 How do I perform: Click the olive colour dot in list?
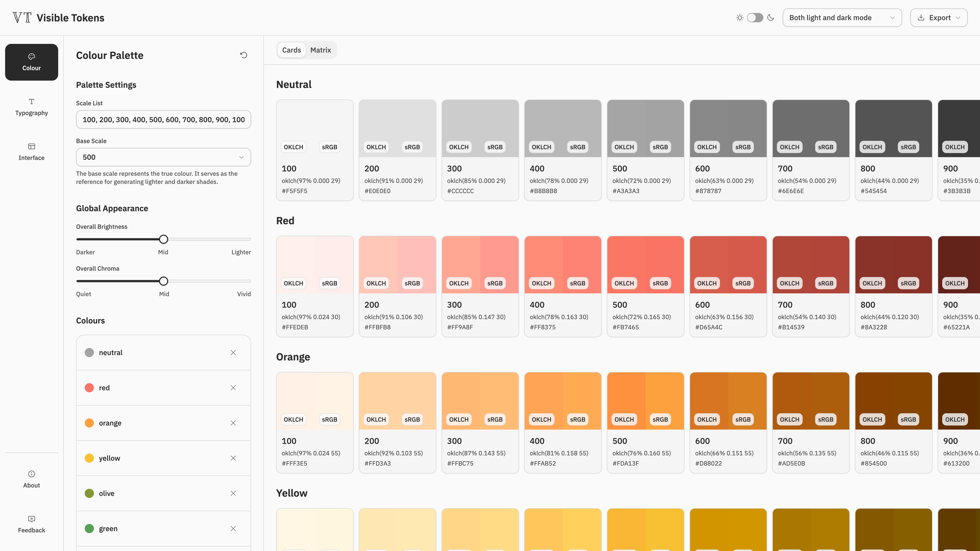[89, 493]
